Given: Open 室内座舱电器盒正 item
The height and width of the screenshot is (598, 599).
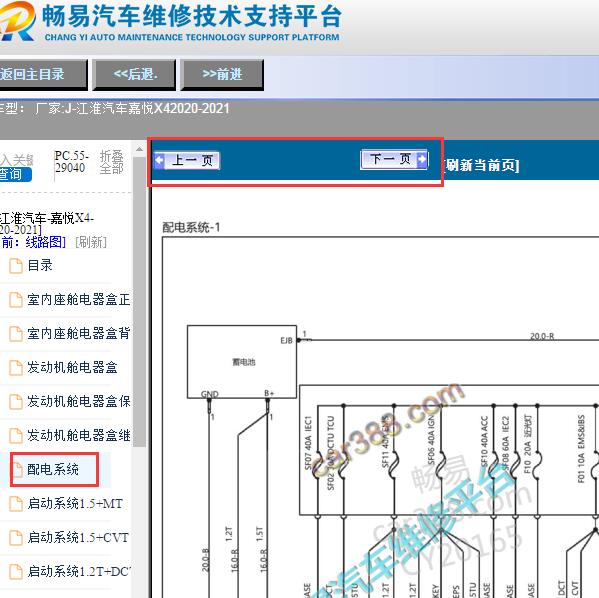Looking at the screenshot, I should pyautogui.click(x=79, y=299).
